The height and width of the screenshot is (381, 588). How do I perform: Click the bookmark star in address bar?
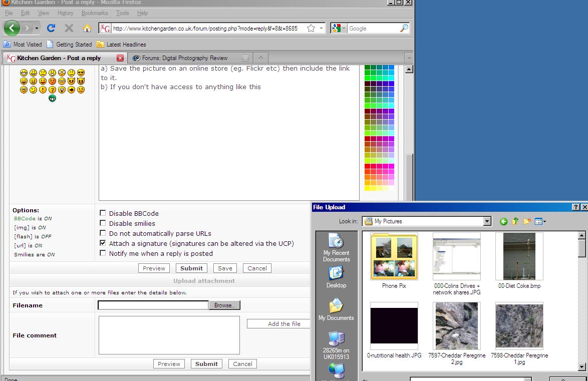tap(311, 29)
